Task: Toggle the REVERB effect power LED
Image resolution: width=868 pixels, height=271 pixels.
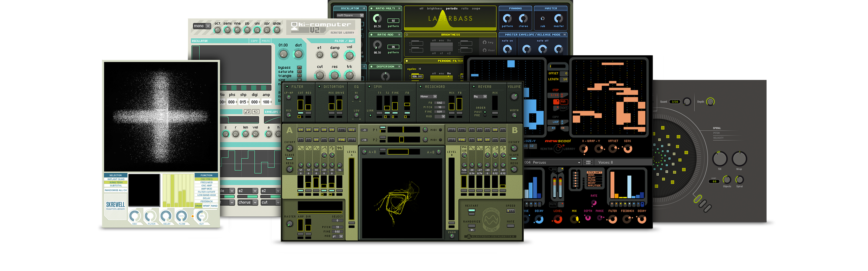Action: (474, 86)
